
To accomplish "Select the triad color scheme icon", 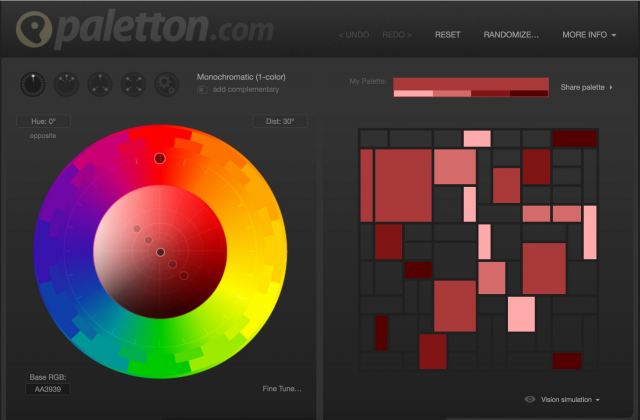I will click(100, 84).
